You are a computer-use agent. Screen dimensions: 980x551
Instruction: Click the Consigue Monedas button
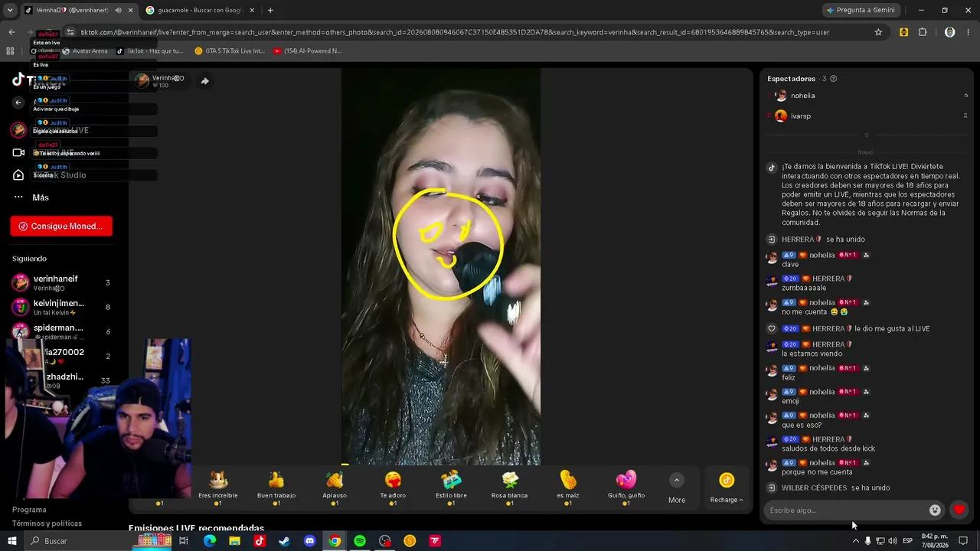pyautogui.click(x=61, y=227)
